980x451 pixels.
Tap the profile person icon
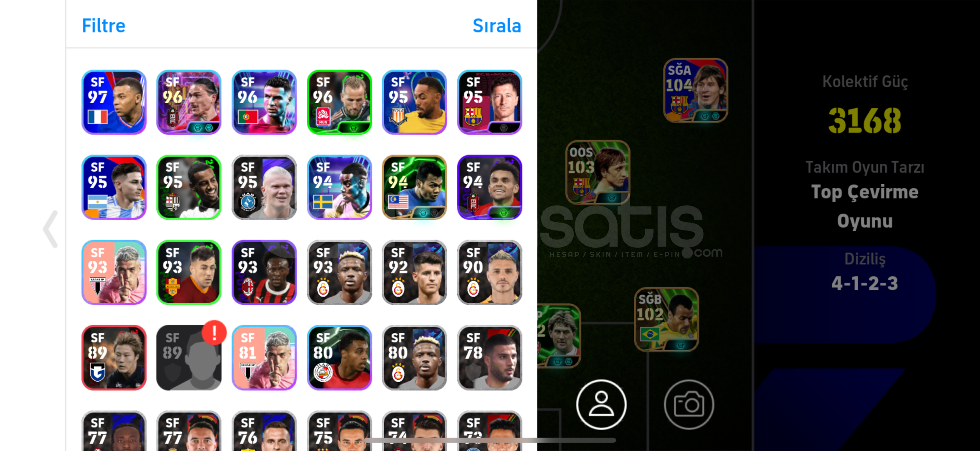pyautogui.click(x=601, y=404)
